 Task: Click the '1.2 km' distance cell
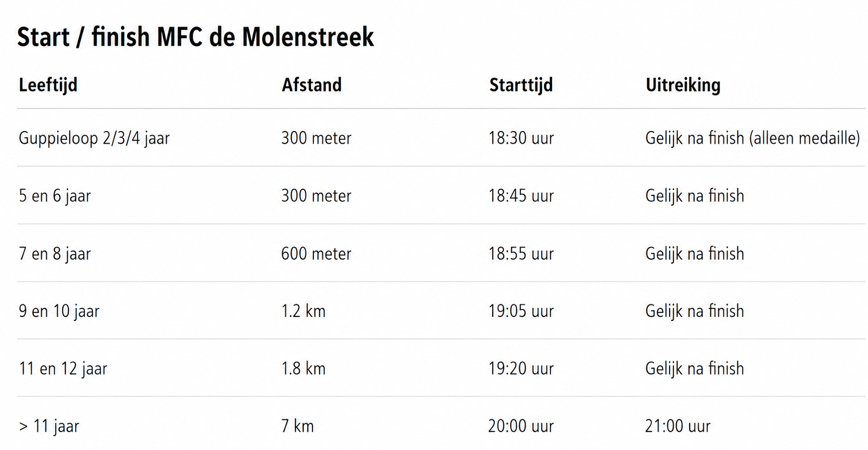303,311
